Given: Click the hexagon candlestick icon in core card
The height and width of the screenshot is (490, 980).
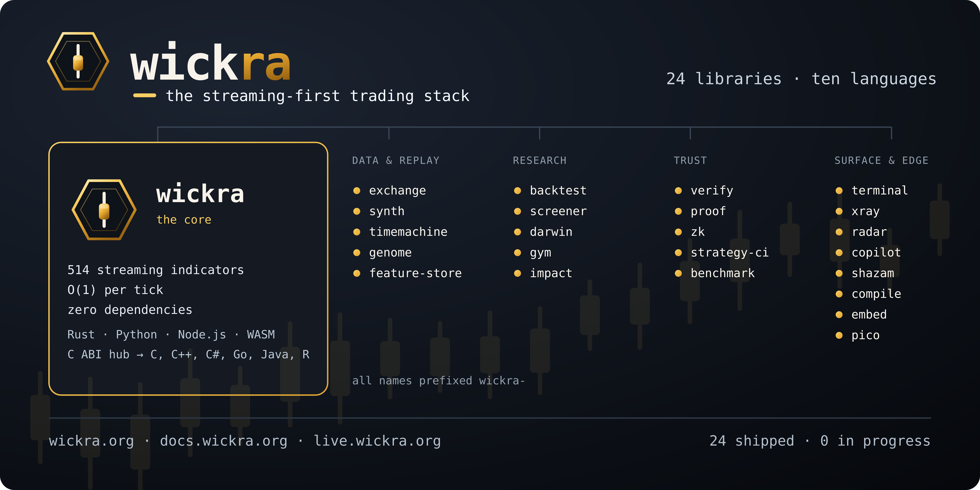Looking at the screenshot, I should tap(104, 210).
